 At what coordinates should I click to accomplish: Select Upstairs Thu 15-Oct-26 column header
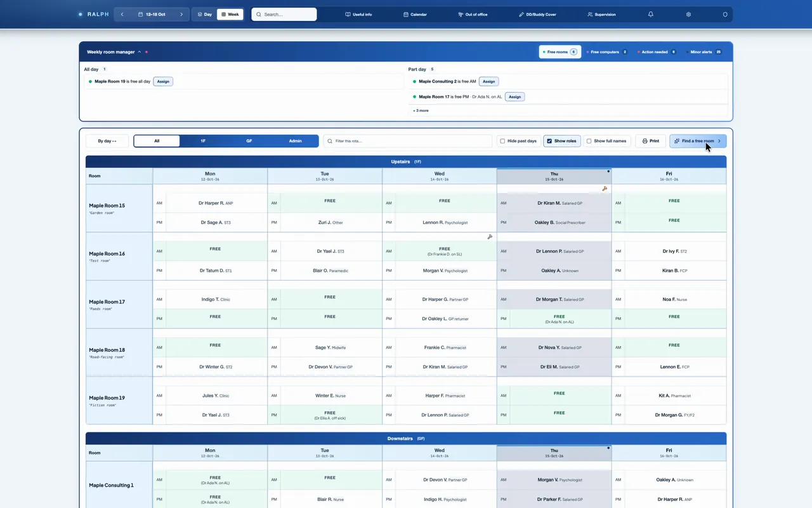click(x=554, y=176)
